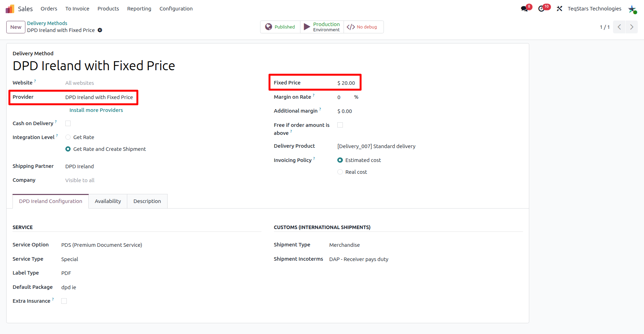Screen dimensions: 644x334
Task: Open the Orders menu
Action: coord(49,9)
